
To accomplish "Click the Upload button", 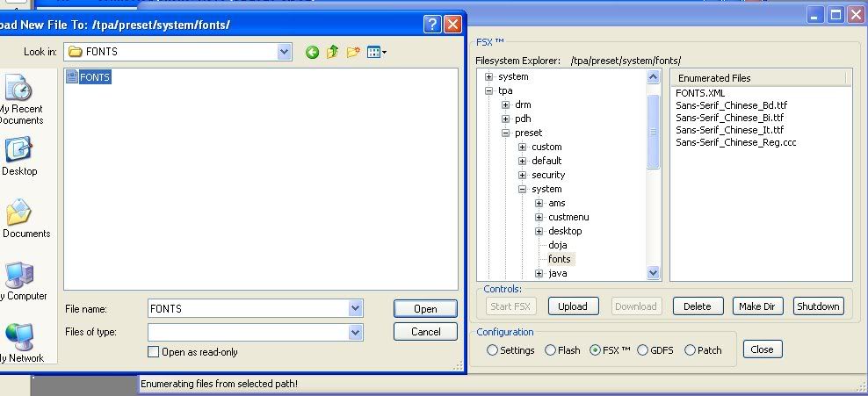I will [573, 306].
